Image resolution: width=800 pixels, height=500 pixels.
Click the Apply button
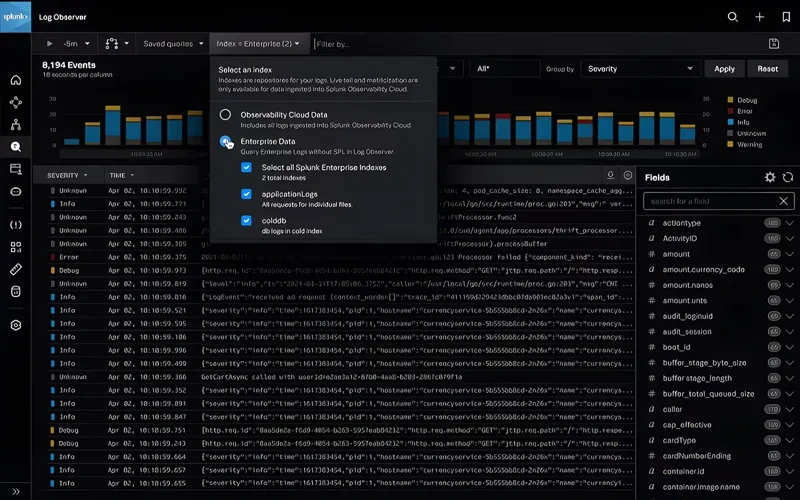click(x=724, y=69)
